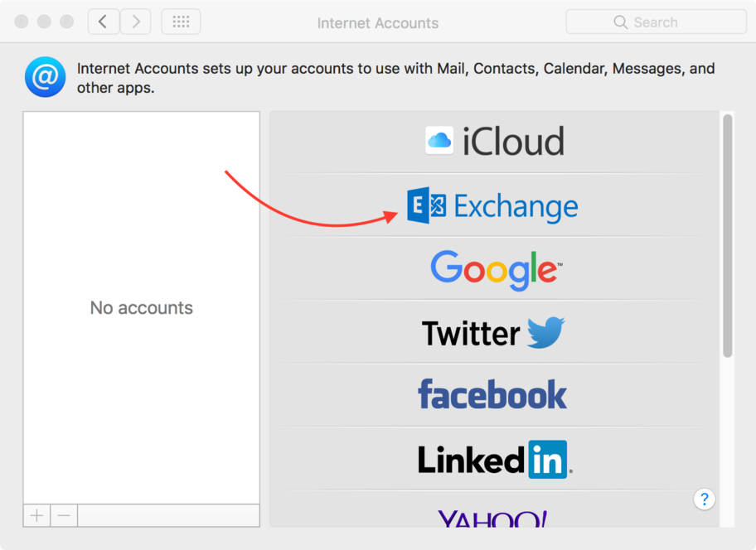Screen dimensions: 756x550
Task: Go forward with the right chevron
Action: click(x=135, y=22)
